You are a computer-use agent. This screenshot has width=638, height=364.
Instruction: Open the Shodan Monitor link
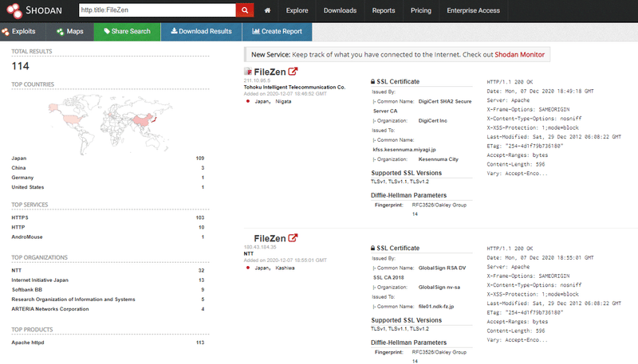520,54
